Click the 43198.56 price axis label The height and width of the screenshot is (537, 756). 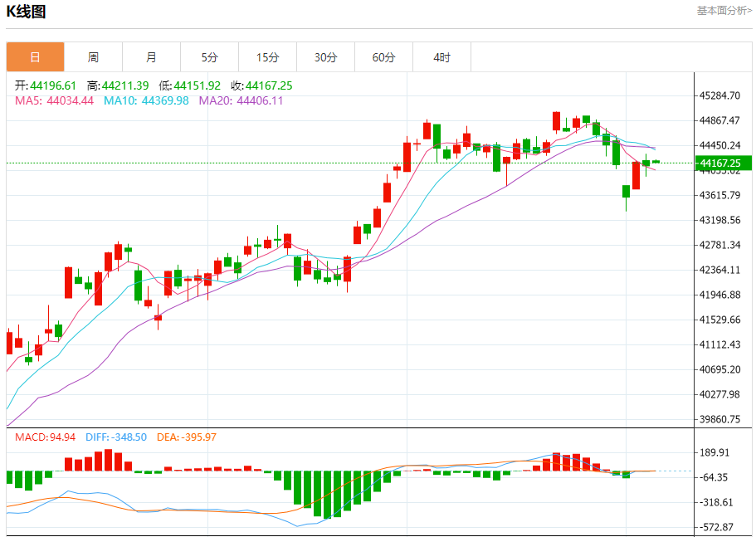coord(719,220)
